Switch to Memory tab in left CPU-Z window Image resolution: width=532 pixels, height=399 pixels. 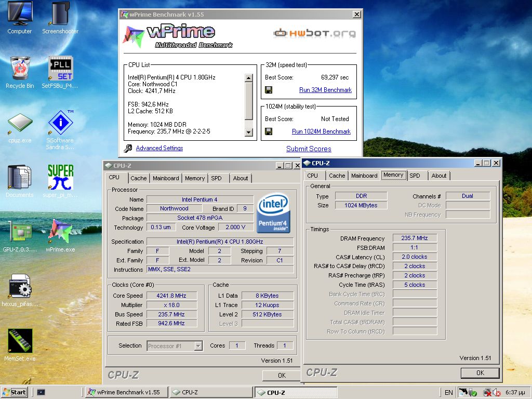(195, 178)
